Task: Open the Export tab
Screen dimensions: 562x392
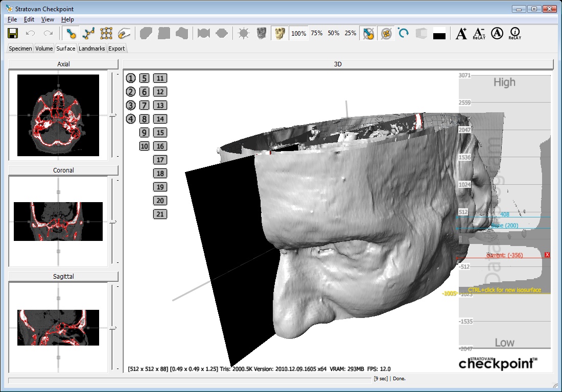Action: pos(116,48)
